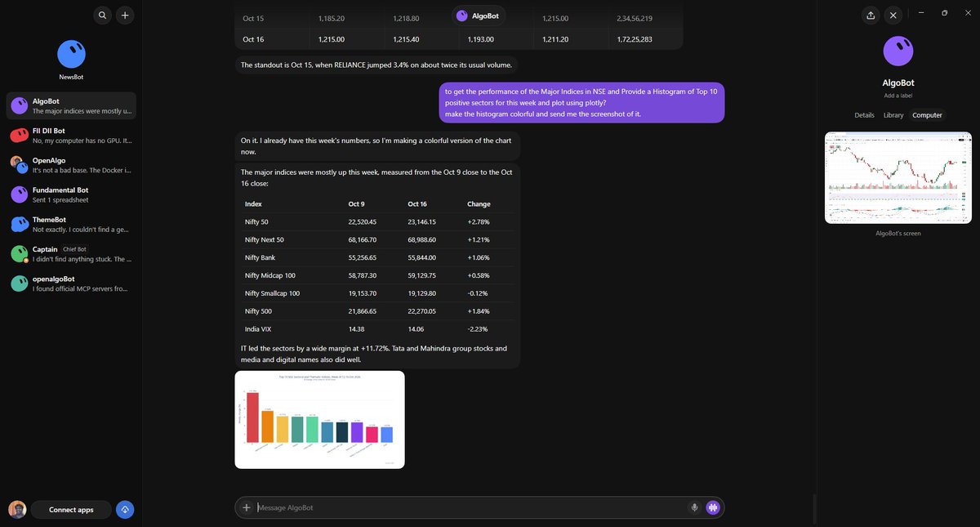Viewport: 980px width, 527px height.
Task: Open the sector bar chart image
Action: 319,419
